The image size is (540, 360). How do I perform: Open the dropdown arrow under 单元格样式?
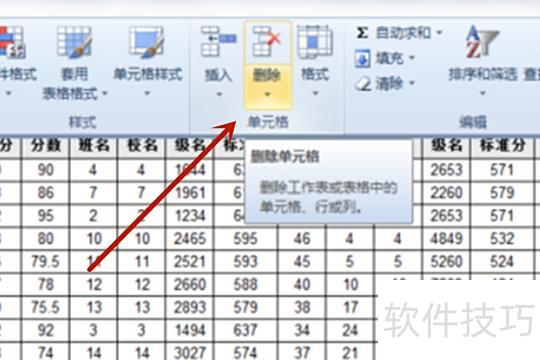coord(147,93)
